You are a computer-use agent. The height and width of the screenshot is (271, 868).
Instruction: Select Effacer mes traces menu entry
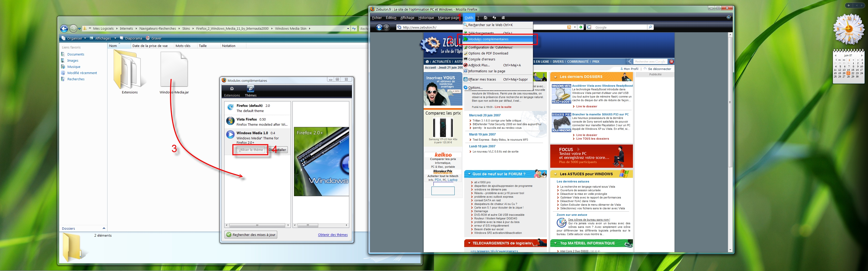(x=482, y=79)
